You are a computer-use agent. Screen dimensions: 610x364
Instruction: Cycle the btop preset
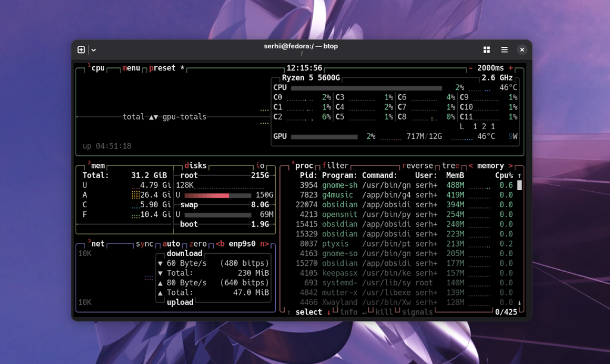(163, 68)
